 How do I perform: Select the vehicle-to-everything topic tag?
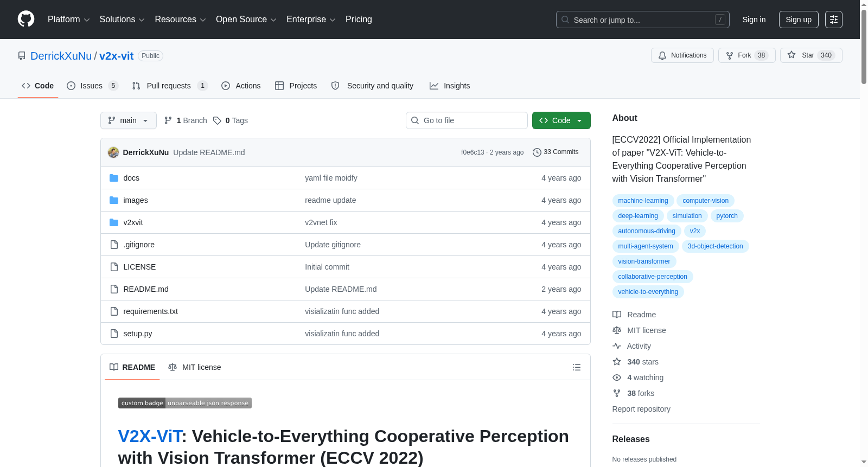click(648, 292)
